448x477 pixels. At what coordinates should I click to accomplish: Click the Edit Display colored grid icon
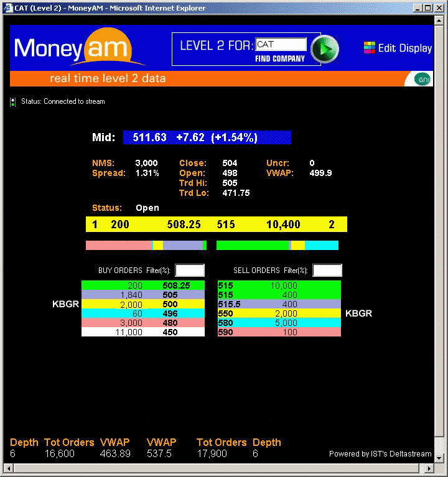click(x=370, y=48)
